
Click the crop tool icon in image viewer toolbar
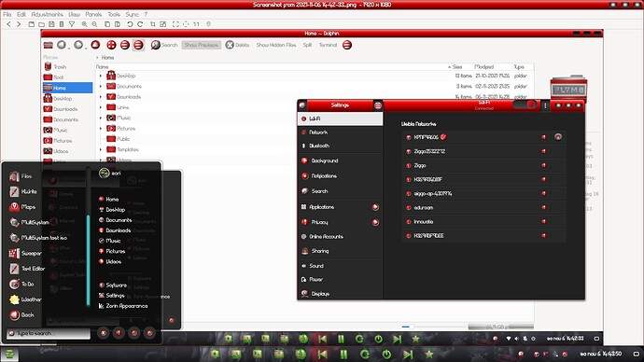point(153,24)
